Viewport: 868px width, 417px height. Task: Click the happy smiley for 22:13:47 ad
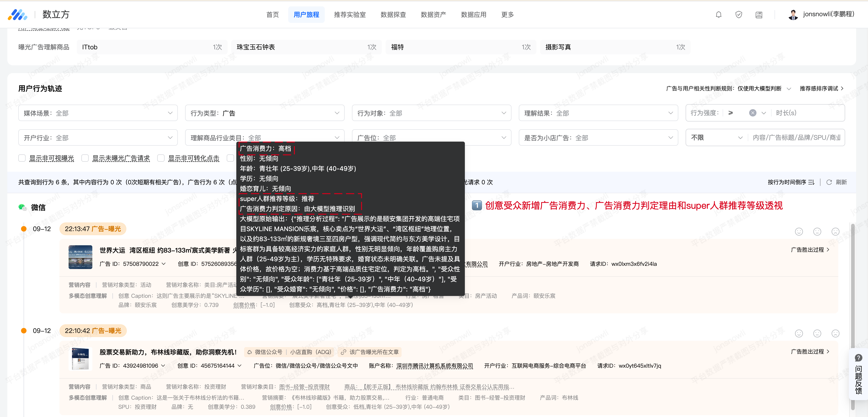(799, 232)
